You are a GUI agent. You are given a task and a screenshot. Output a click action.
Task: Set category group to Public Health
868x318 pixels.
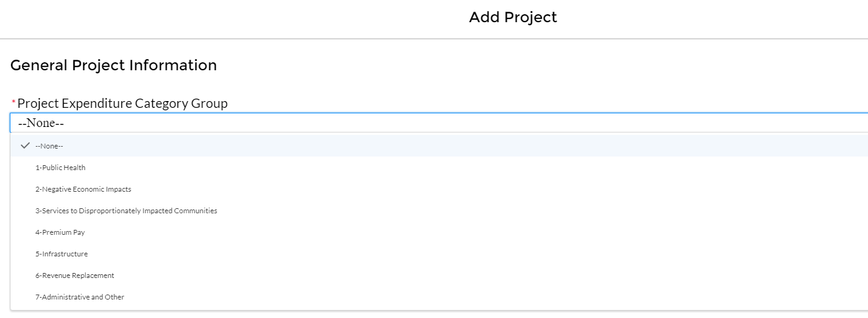point(60,168)
